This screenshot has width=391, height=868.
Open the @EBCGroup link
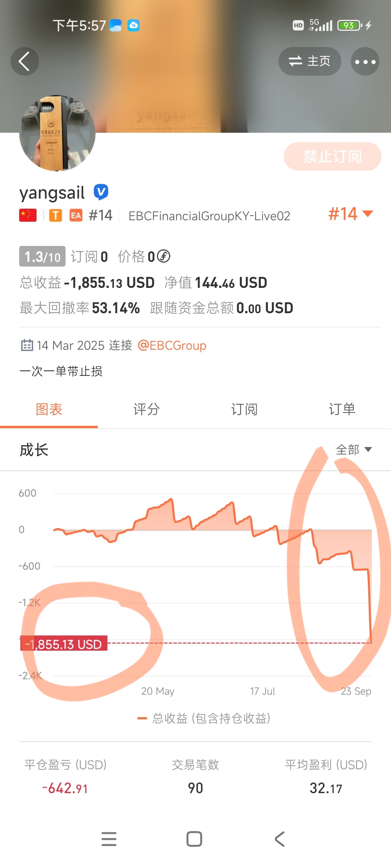(x=172, y=345)
